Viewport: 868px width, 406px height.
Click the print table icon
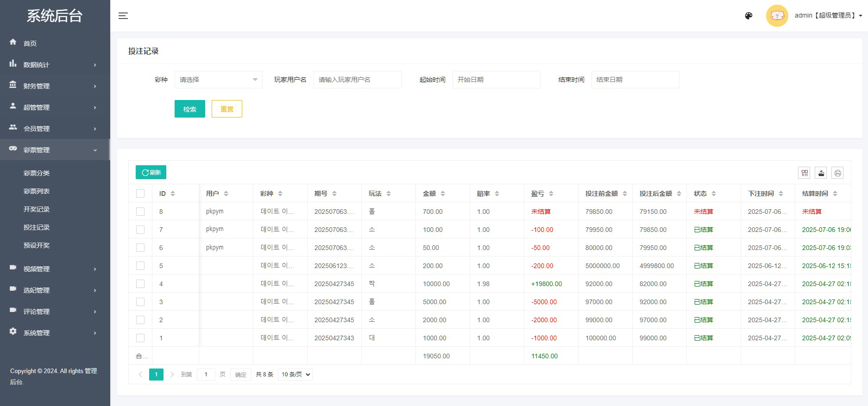pyautogui.click(x=837, y=173)
